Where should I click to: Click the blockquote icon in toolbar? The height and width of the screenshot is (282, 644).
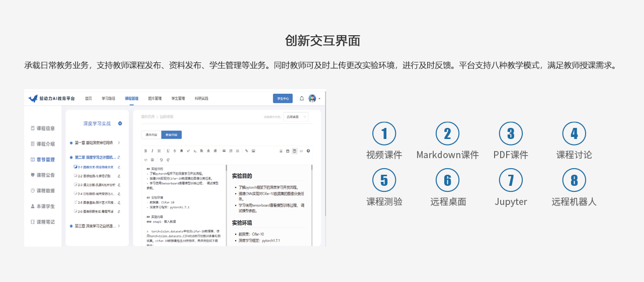[x=224, y=151]
